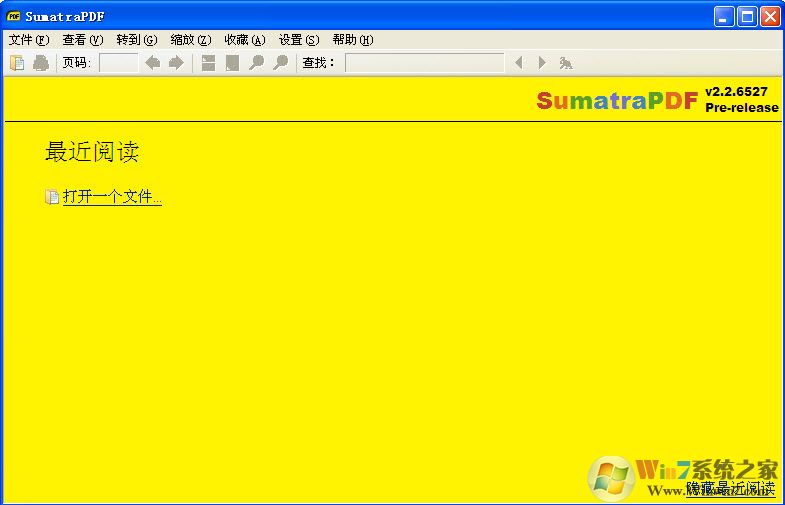
Task: Open the 收藏(A) menu
Action: [x=245, y=40]
